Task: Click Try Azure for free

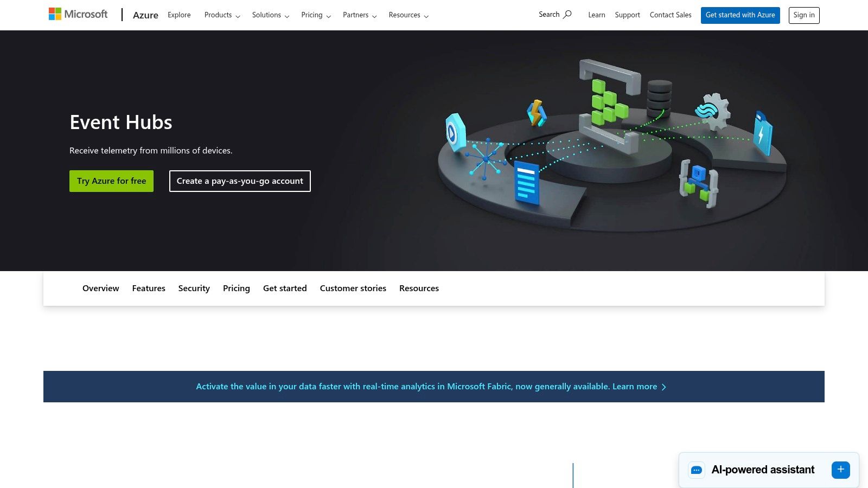Action: (x=111, y=181)
